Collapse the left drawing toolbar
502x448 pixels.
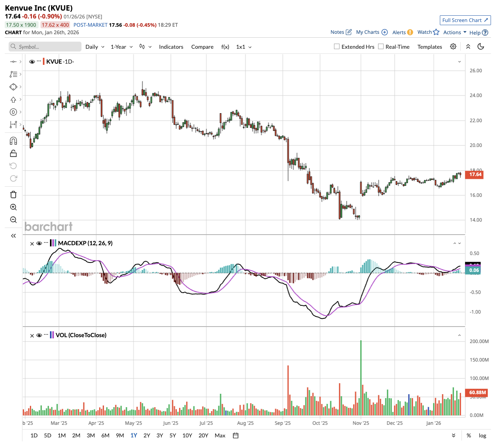(x=13, y=236)
